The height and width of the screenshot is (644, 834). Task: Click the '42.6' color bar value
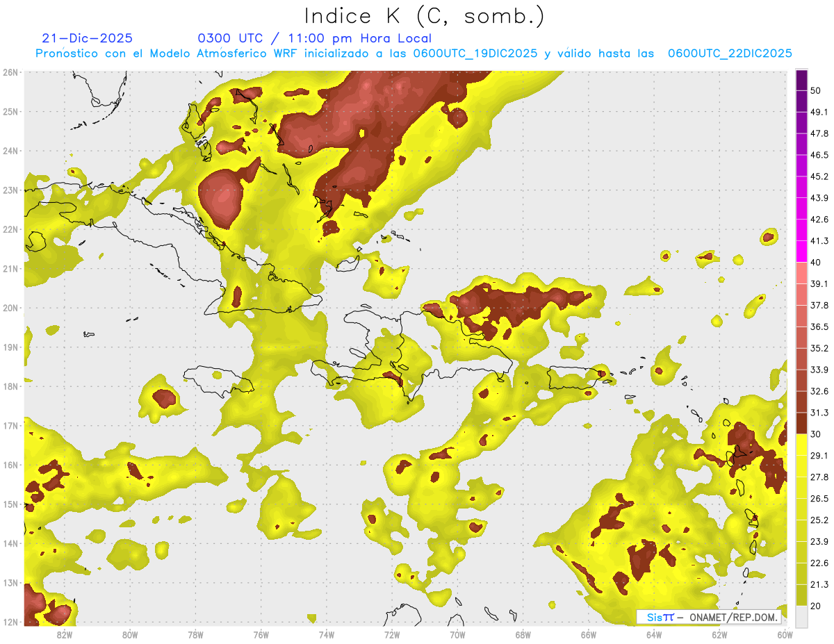(x=819, y=220)
